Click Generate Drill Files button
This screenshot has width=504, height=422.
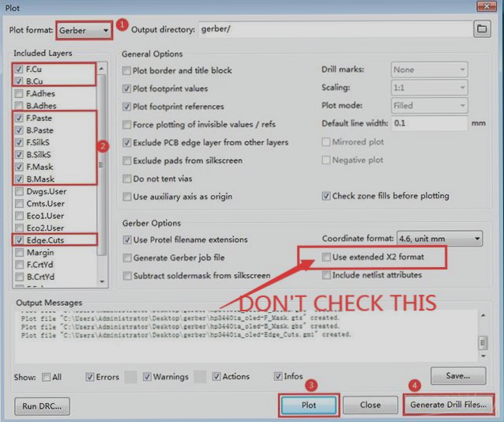pyautogui.click(x=446, y=405)
